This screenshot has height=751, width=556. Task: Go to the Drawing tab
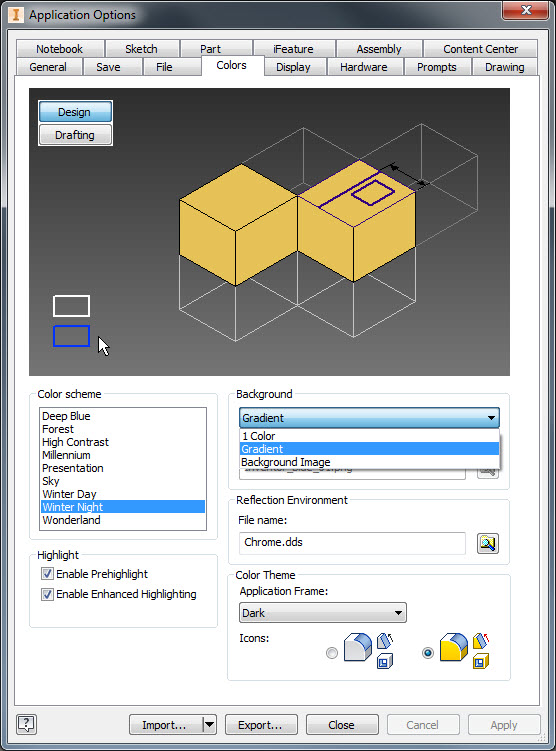[x=505, y=67]
